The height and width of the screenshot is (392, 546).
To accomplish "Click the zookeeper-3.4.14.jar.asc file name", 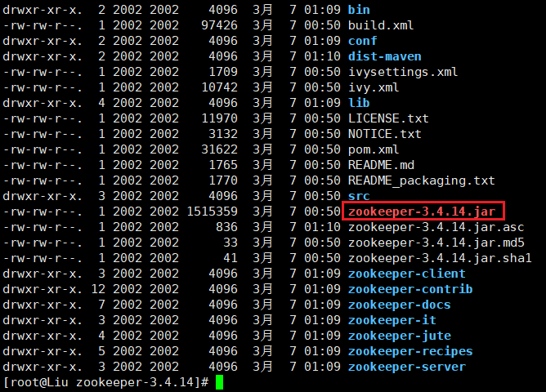I will click(436, 227).
